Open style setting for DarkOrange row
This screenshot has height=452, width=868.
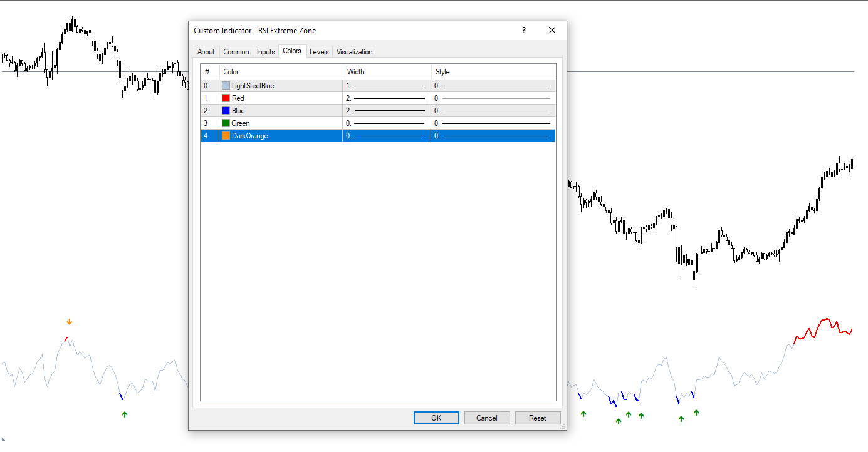493,136
